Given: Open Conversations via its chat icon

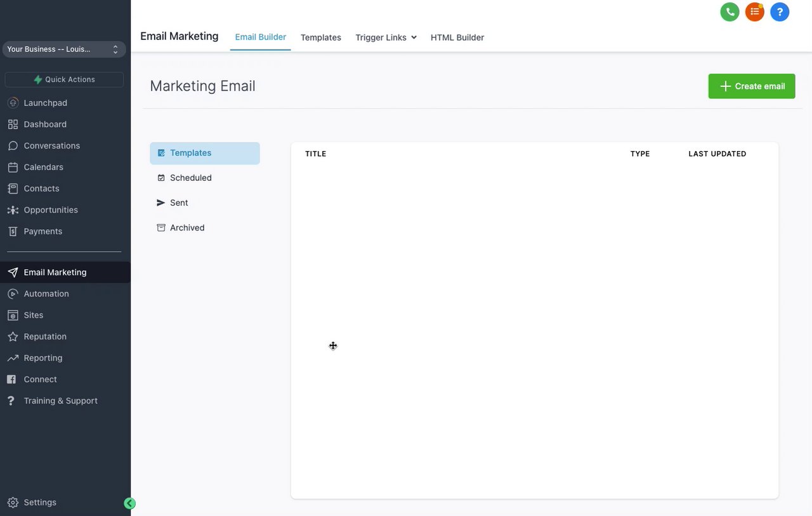Looking at the screenshot, I should 13,146.
